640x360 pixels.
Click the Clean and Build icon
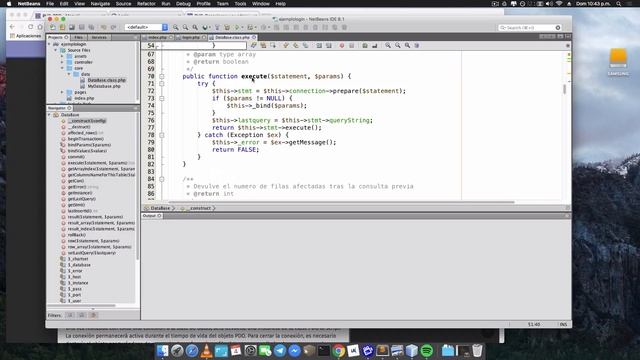click(227, 27)
